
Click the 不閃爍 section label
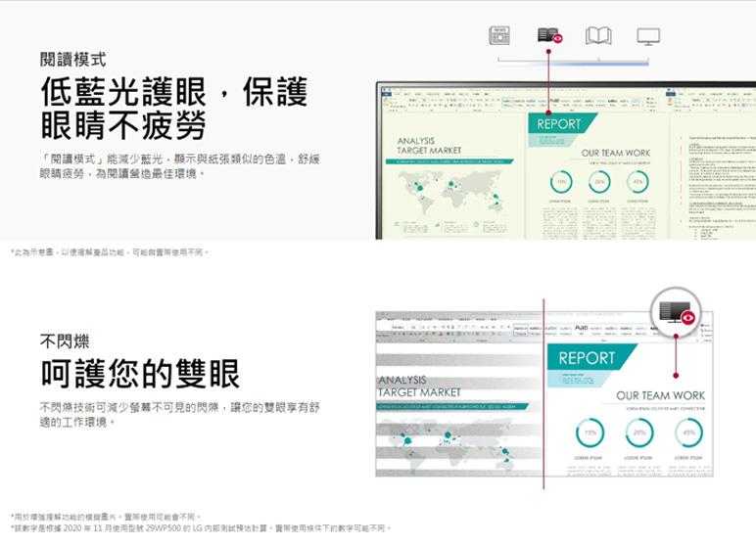click(x=65, y=341)
